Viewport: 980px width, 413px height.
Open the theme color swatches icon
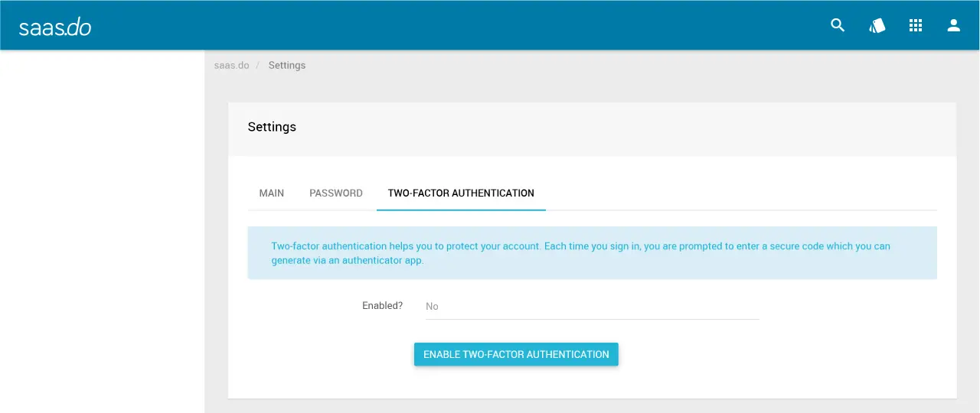click(x=877, y=25)
